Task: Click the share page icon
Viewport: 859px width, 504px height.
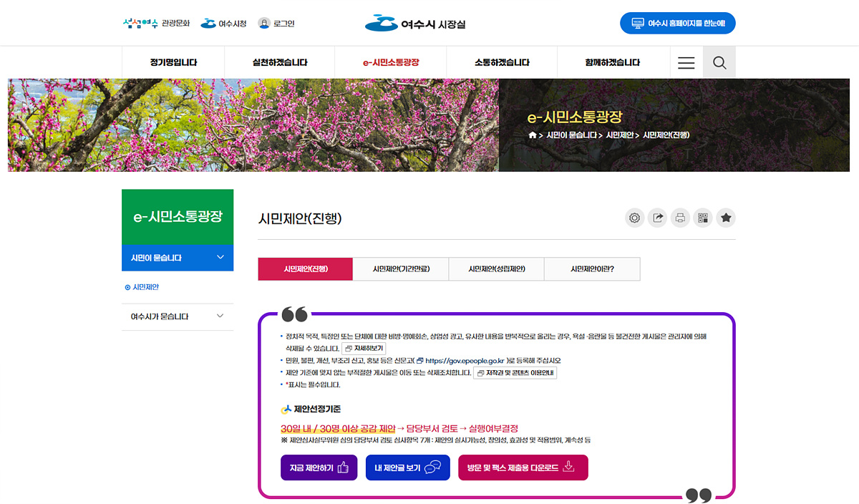Action: (x=657, y=218)
